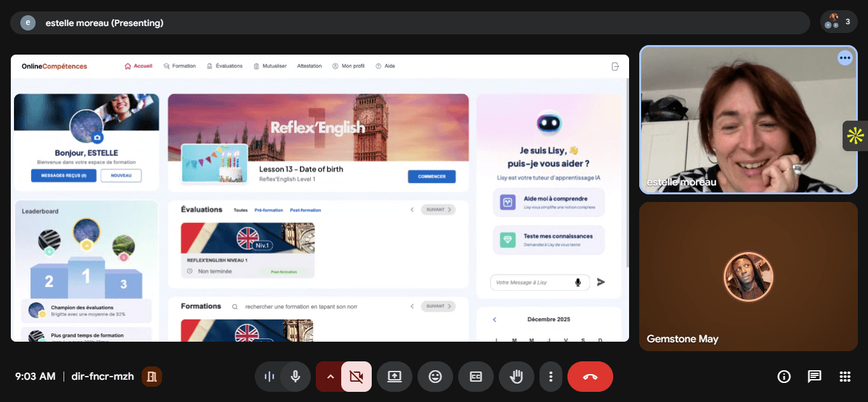Open options on estelle moreau's tile
The width and height of the screenshot is (868, 402).
[844, 57]
